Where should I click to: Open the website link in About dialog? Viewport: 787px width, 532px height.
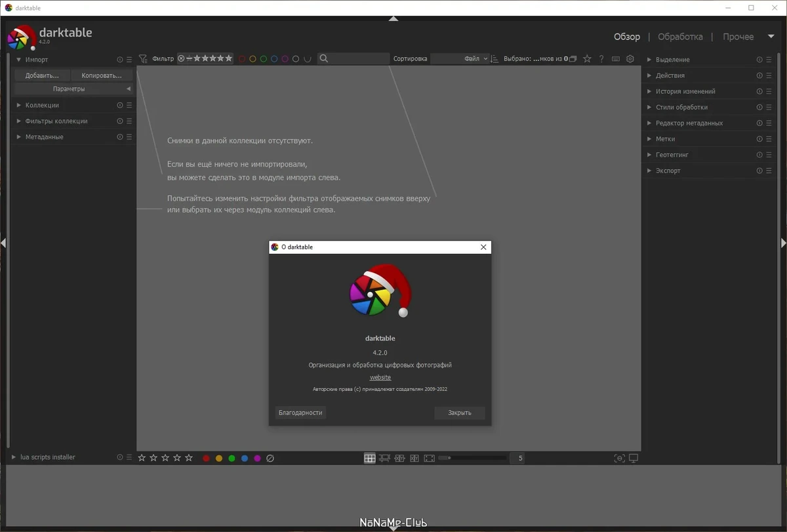380,377
